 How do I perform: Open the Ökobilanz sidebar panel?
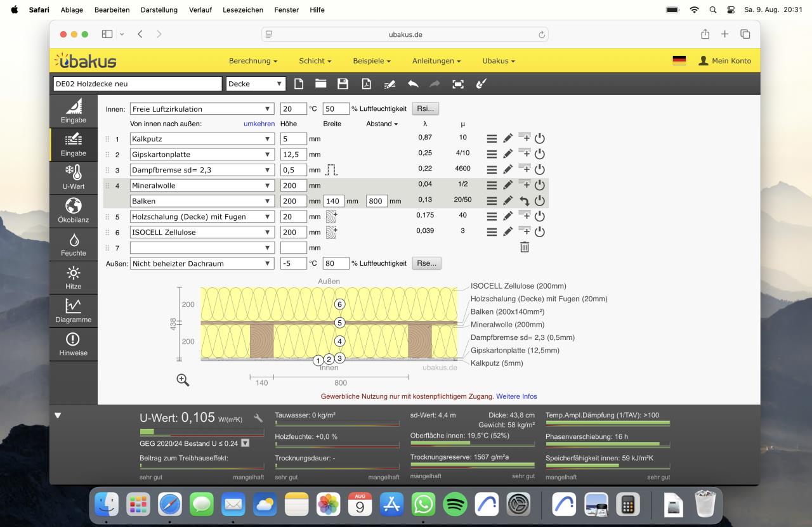74,211
